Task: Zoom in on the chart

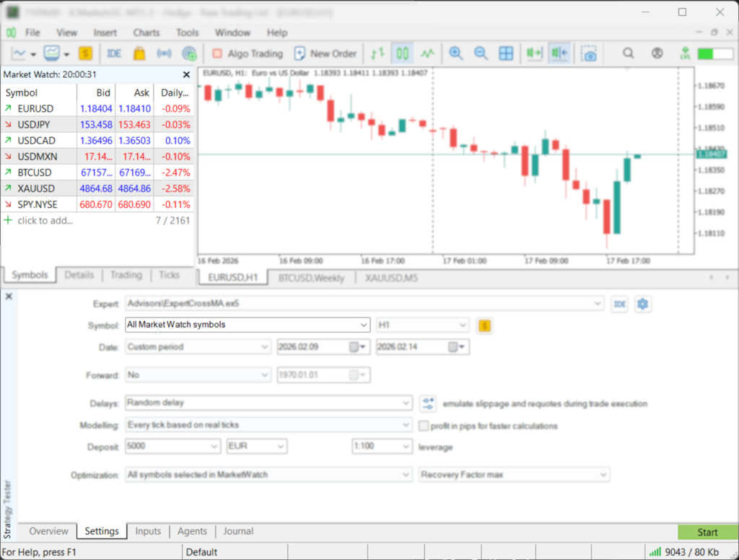Action: coord(455,53)
